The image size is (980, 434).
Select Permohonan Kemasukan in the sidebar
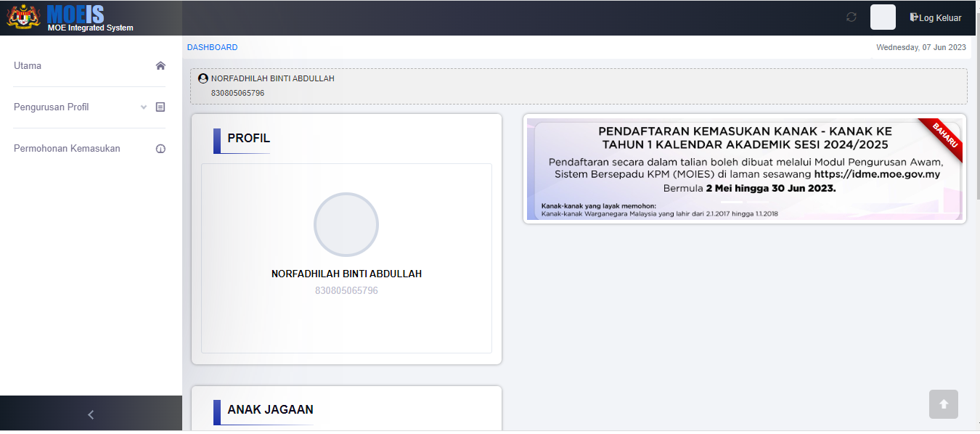coord(67,149)
